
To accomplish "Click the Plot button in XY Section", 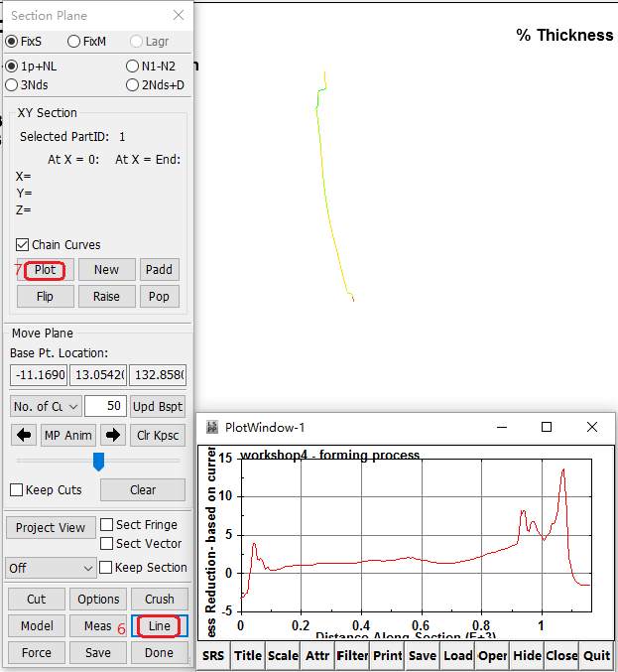I will (x=45, y=270).
